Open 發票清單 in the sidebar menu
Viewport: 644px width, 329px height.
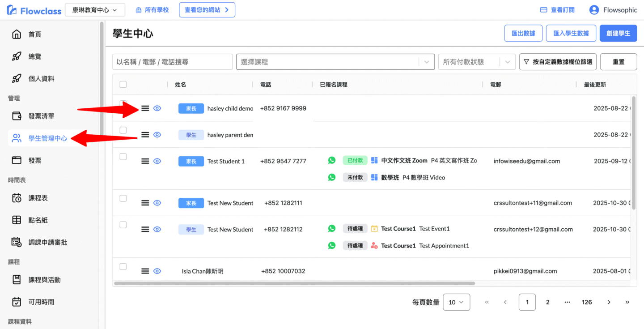[x=41, y=116]
